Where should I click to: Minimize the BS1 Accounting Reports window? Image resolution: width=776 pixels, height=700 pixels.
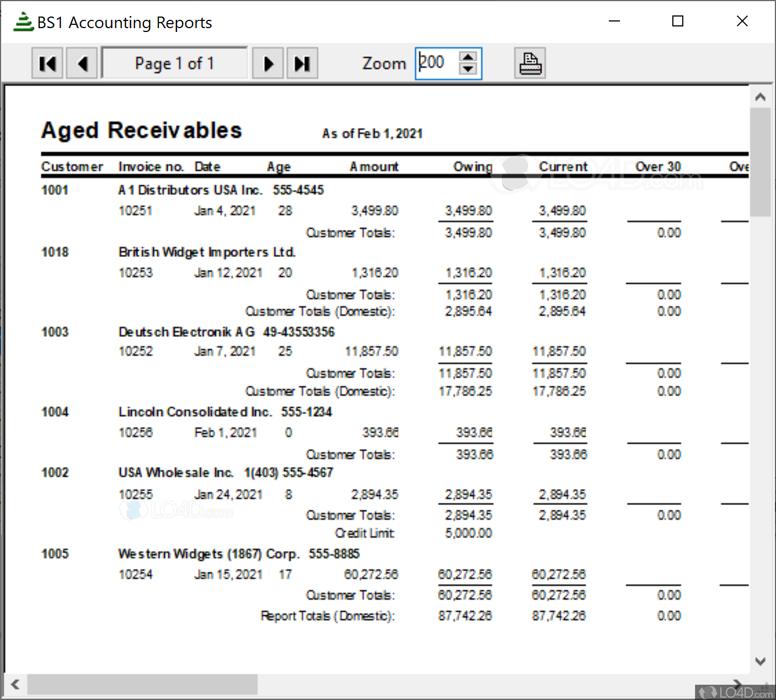click(614, 21)
